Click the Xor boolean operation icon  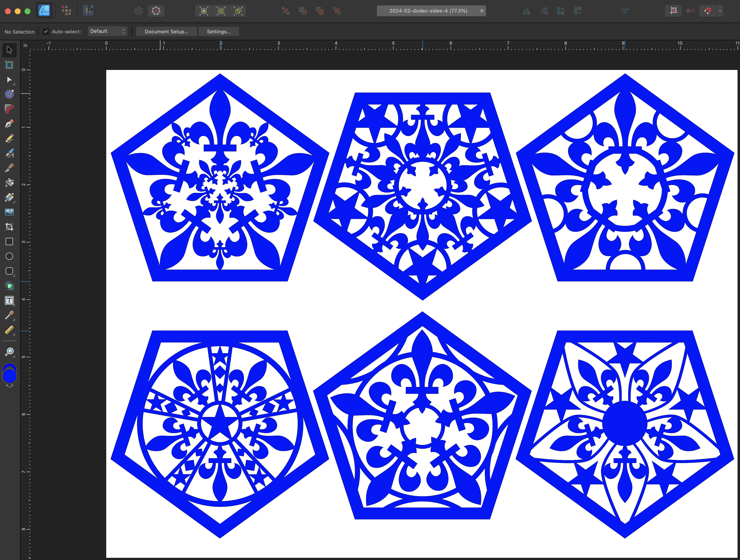tap(337, 11)
